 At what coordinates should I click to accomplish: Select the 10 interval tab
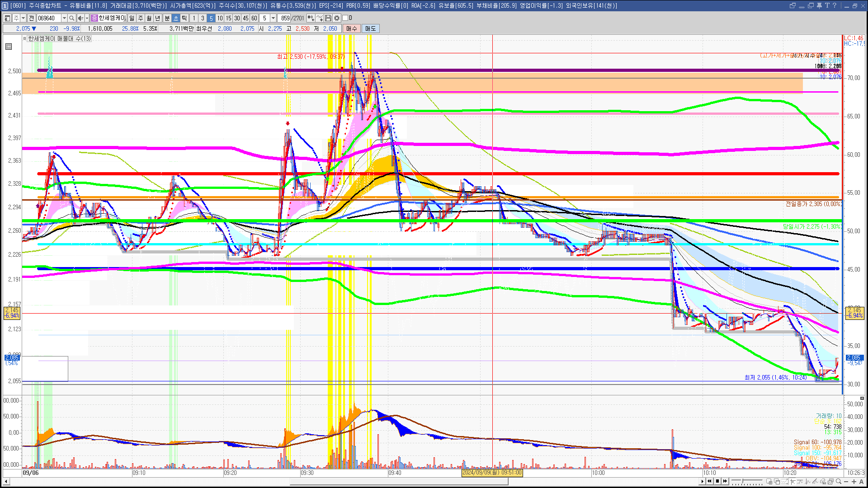(220, 18)
